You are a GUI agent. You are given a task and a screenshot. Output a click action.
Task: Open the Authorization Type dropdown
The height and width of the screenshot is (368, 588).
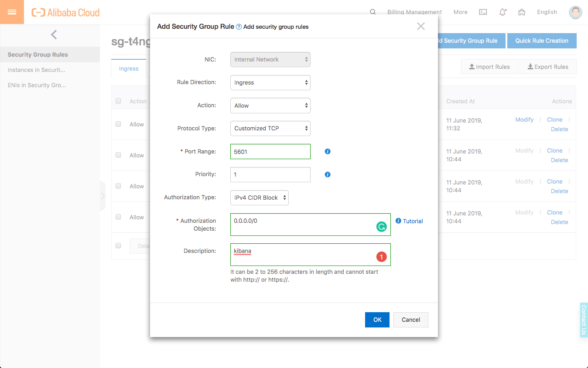(x=260, y=198)
